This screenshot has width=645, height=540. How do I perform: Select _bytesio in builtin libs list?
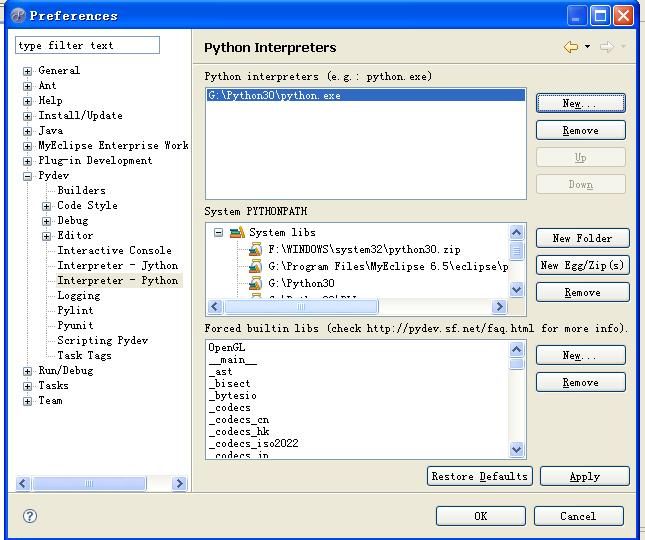pyautogui.click(x=232, y=395)
